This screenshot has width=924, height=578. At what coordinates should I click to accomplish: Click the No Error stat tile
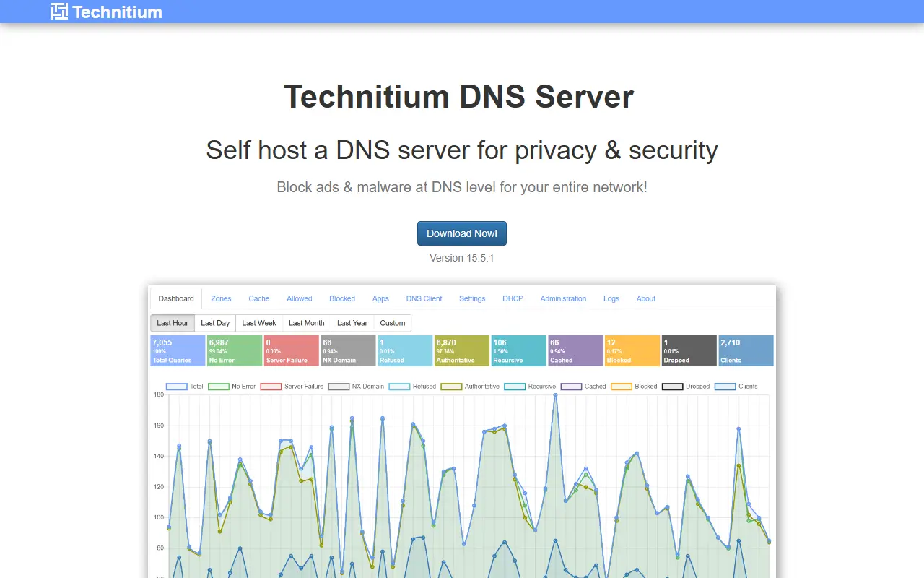point(235,350)
